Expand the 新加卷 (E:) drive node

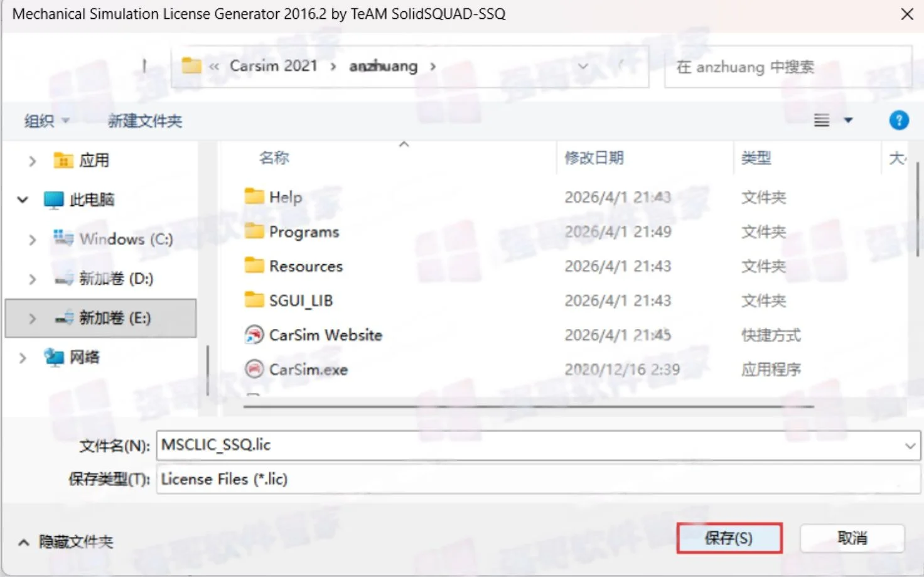pyautogui.click(x=32, y=318)
